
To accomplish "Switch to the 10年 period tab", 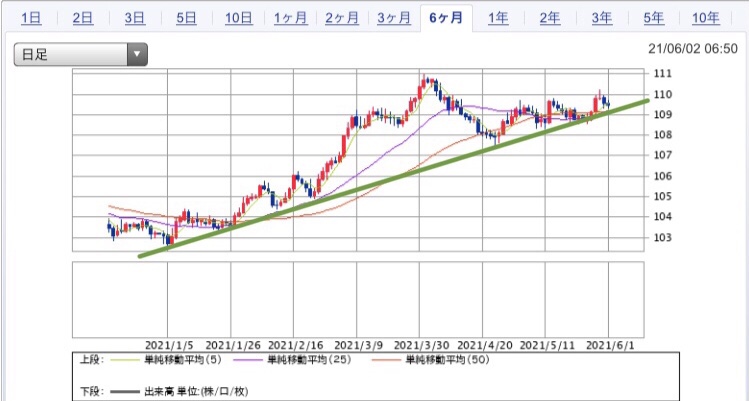I will tap(706, 18).
